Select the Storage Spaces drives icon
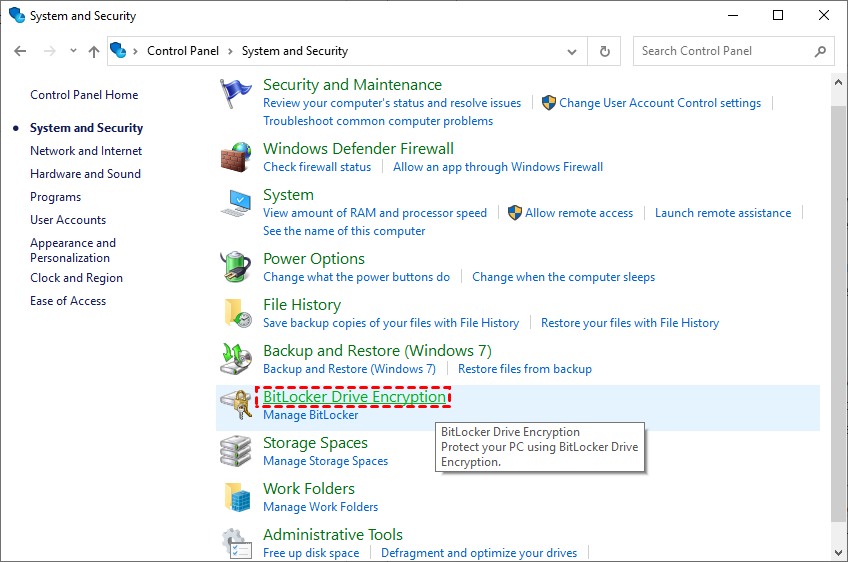Viewport: 848px width, 562px height. (236, 451)
